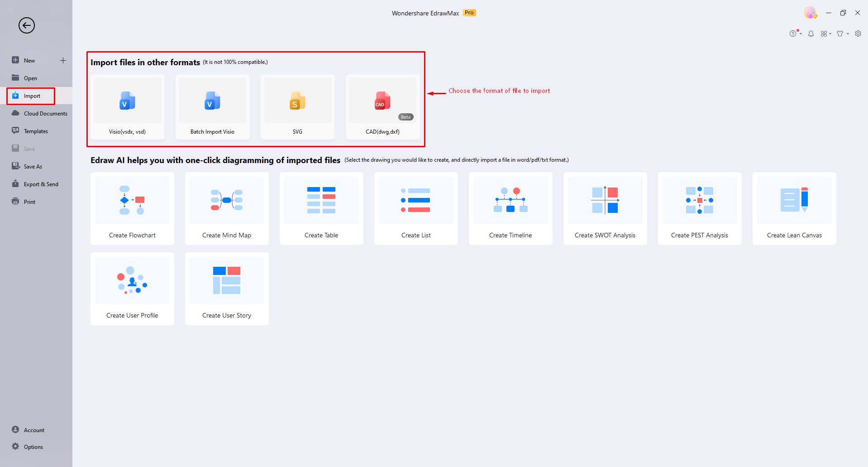Select Print in the sidebar

point(36,202)
